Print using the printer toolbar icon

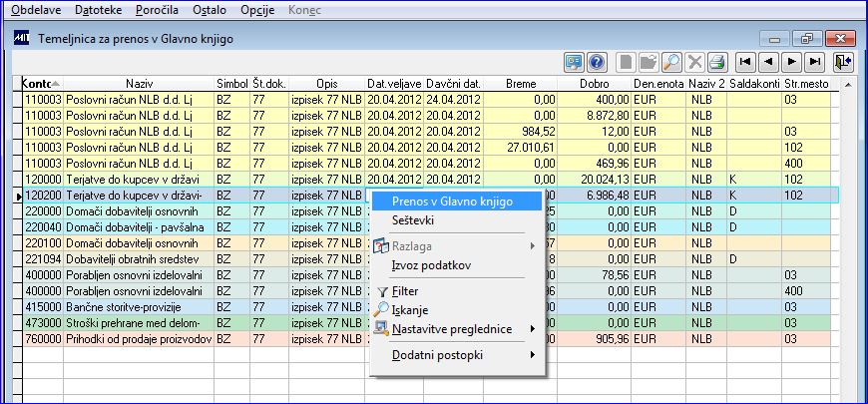tap(716, 62)
